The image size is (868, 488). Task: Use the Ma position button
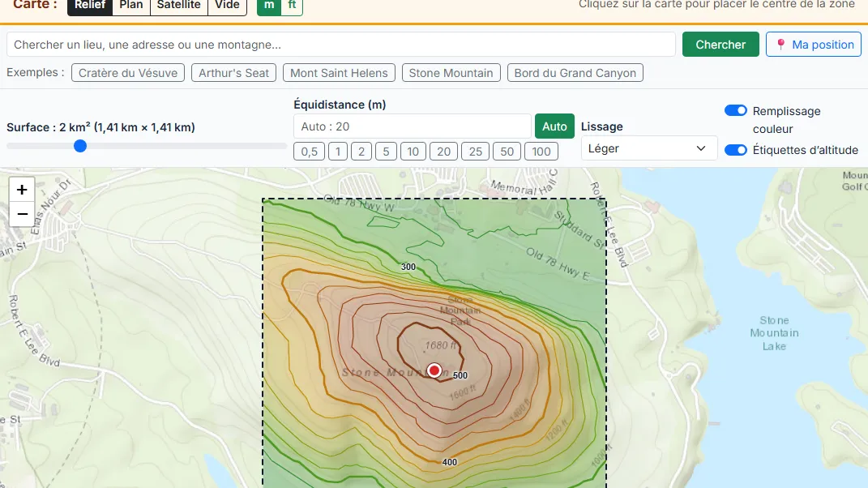point(814,45)
